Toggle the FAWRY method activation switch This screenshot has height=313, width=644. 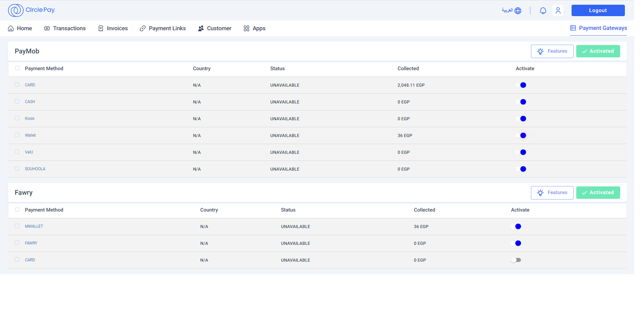[516, 243]
